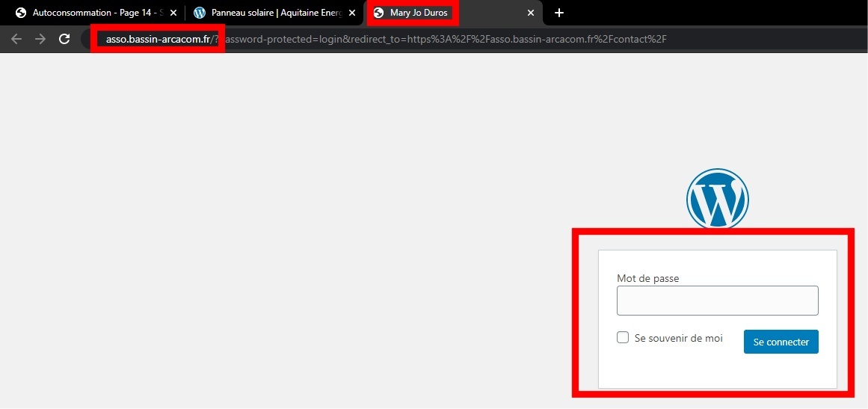
Task: Go forward to next page
Action: [40, 39]
